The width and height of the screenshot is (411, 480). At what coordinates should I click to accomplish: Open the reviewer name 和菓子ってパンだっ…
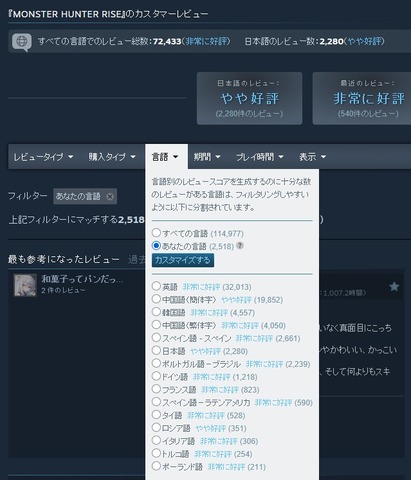click(82, 279)
